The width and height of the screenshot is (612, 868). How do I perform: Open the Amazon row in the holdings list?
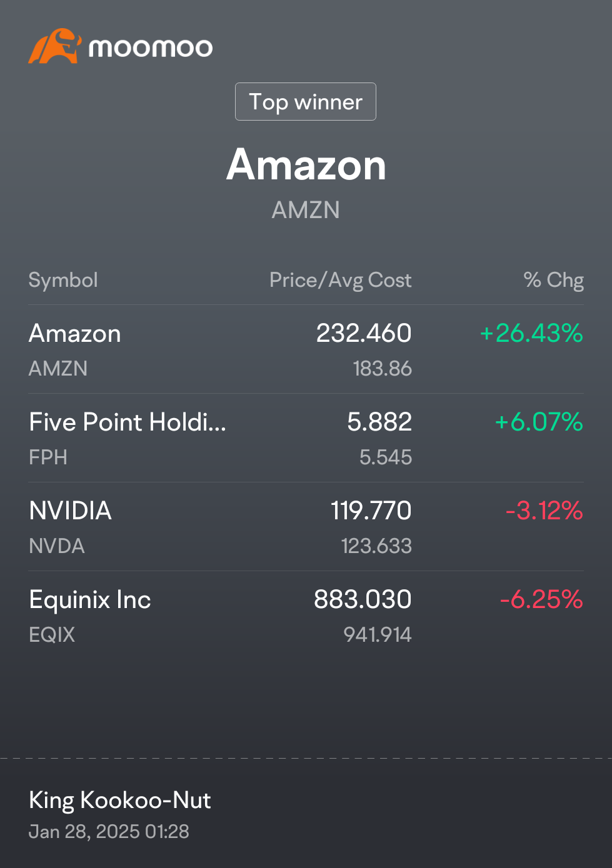(306, 349)
